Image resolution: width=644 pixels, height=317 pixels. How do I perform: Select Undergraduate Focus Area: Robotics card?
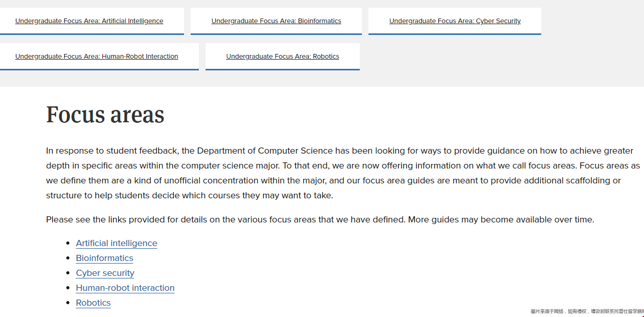point(283,57)
